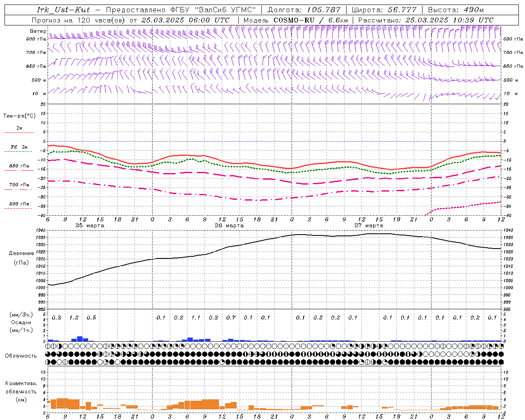Screen dimensions: 525x420
Task: Click the Широта: 56.777 header value
Action: click(384, 10)
